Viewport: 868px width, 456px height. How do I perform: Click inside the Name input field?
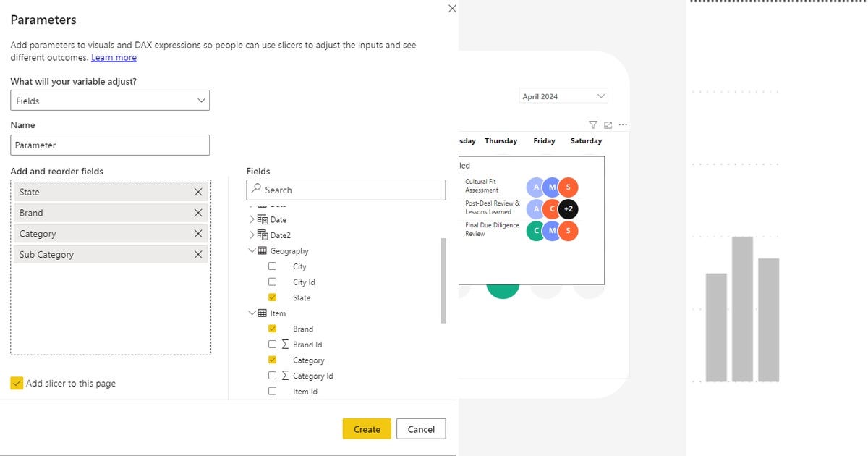(109, 145)
